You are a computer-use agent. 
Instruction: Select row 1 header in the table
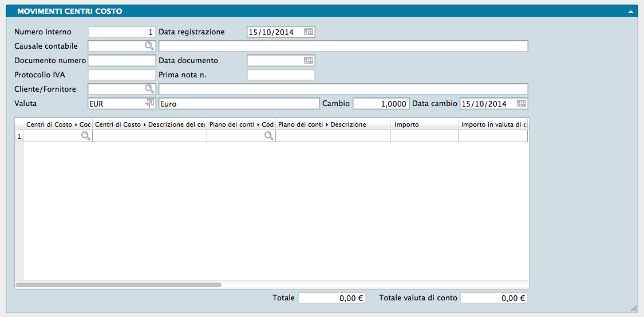[19, 136]
